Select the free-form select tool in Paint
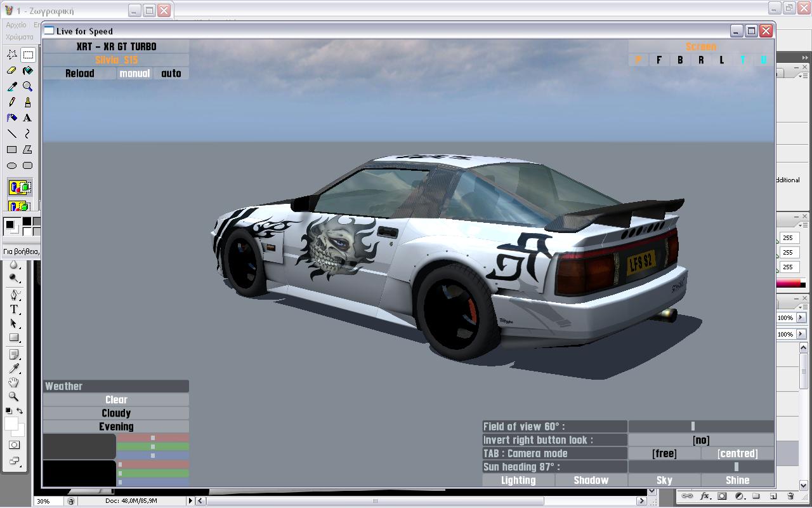Screen dimensions: 812x508 pos(12,55)
